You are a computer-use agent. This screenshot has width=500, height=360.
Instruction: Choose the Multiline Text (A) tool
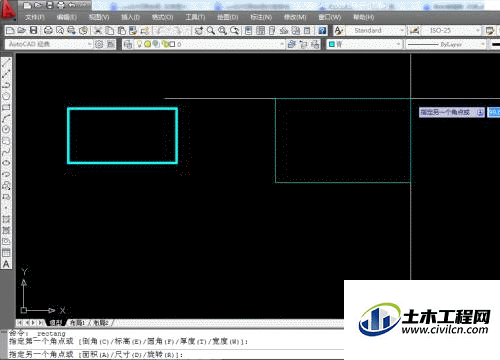pos(6,264)
